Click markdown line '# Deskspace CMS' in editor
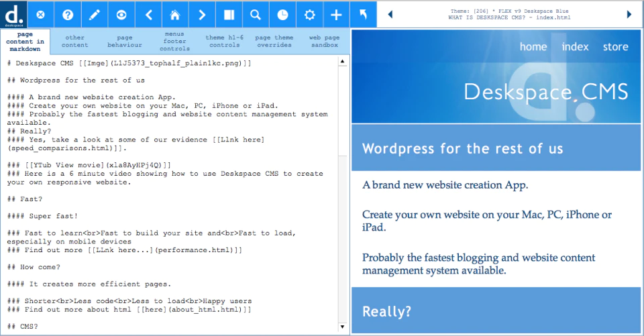644x336 pixels. click(129, 63)
